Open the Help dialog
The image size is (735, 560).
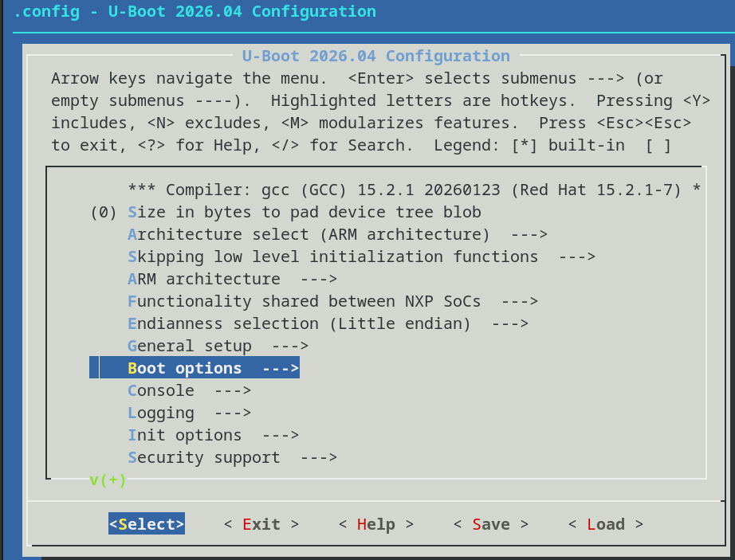pos(375,524)
